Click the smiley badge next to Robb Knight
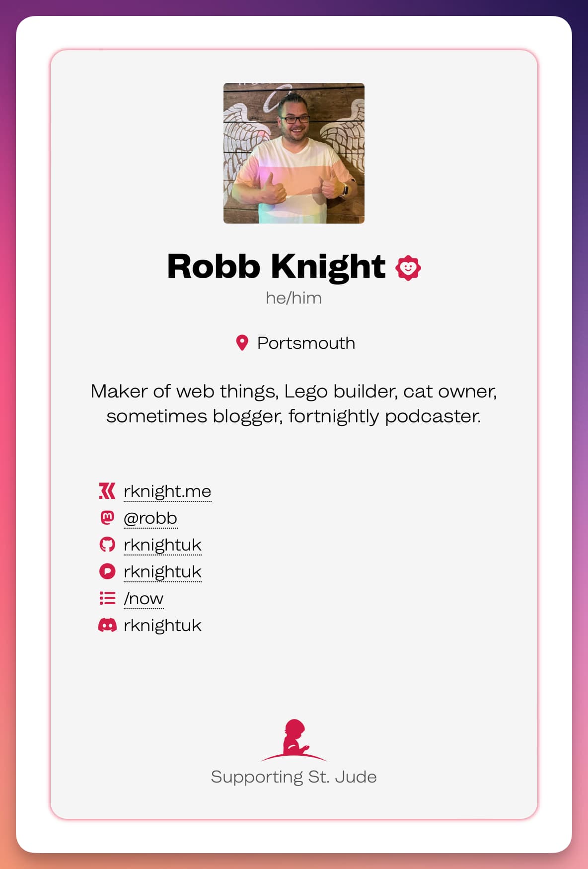588x869 pixels. (x=408, y=268)
